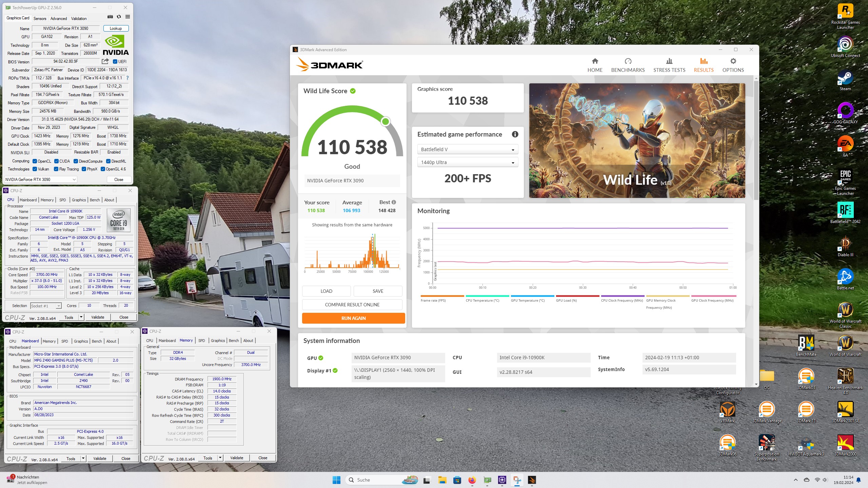Open File Explorer in taskbar

442,480
